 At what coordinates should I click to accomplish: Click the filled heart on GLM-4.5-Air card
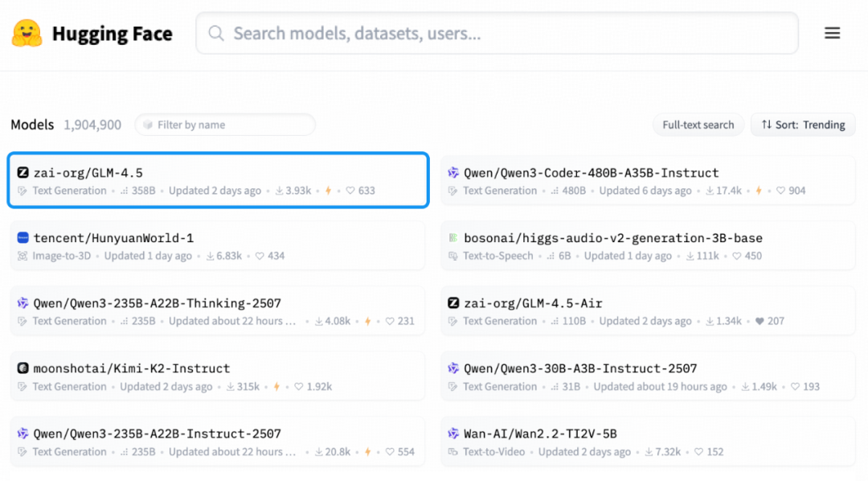click(759, 321)
